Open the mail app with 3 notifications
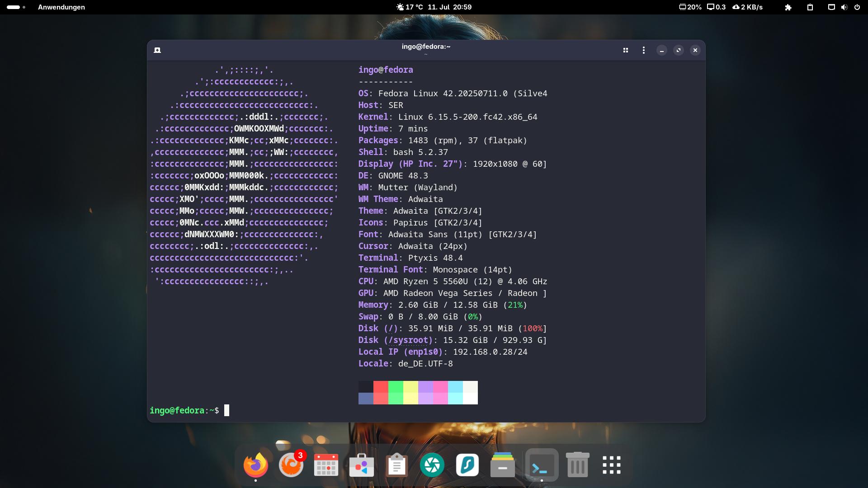The width and height of the screenshot is (868, 488). click(x=291, y=465)
